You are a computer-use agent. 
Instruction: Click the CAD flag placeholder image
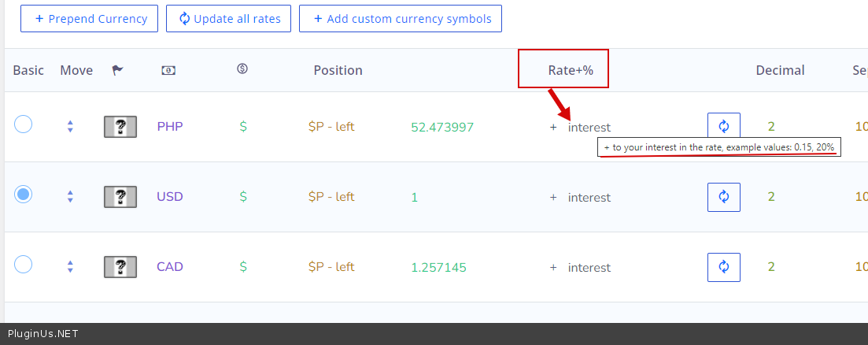[120, 267]
